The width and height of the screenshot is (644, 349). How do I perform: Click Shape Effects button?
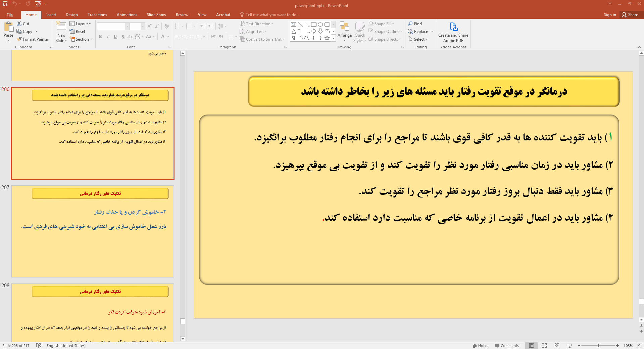[385, 39]
